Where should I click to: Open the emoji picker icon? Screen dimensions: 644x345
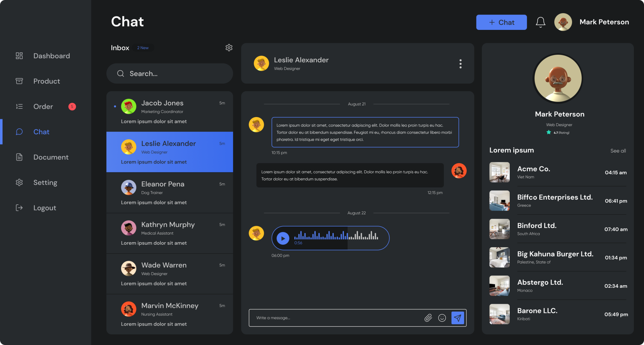pos(442,318)
